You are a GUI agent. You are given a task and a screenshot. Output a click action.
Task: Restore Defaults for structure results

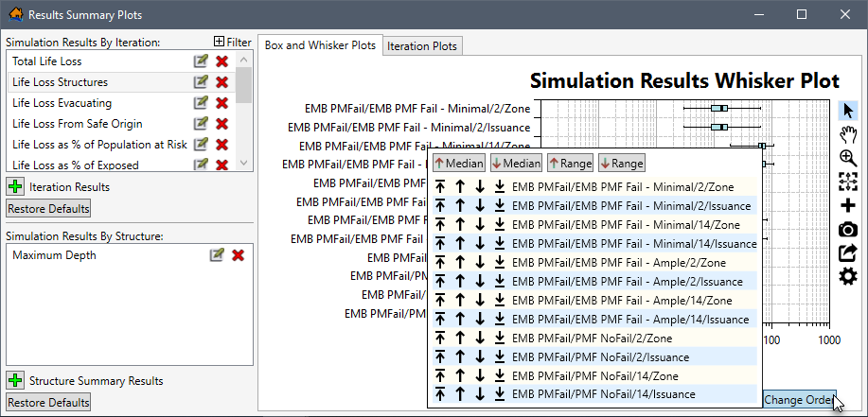48,402
